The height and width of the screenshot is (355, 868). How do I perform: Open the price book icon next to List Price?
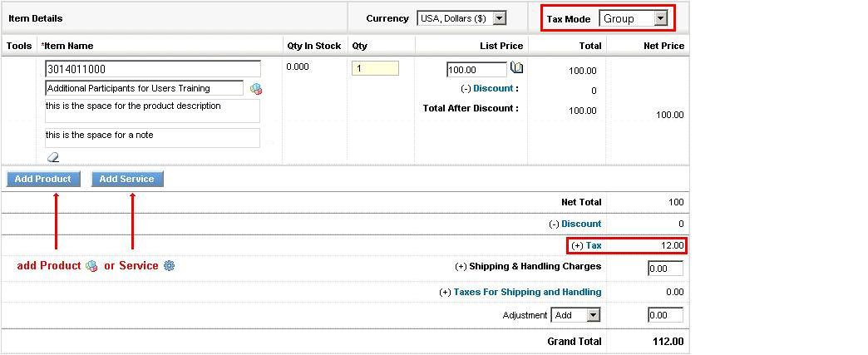[x=516, y=68]
